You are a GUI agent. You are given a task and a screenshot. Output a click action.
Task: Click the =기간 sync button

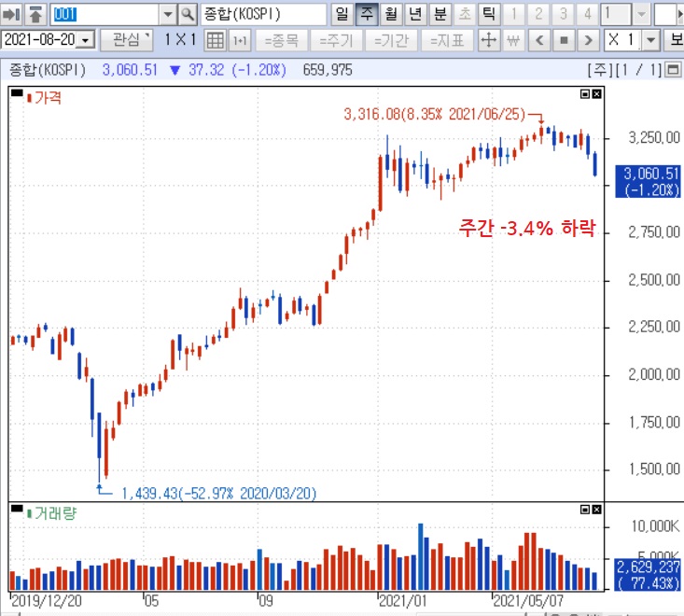tap(391, 40)
